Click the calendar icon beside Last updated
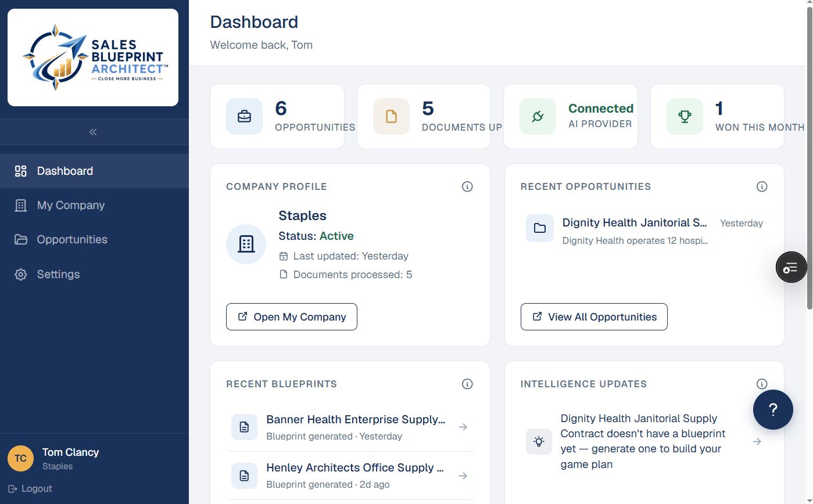Image resolution: width=813 pixels, height=504 pixels. click(284, 256)
